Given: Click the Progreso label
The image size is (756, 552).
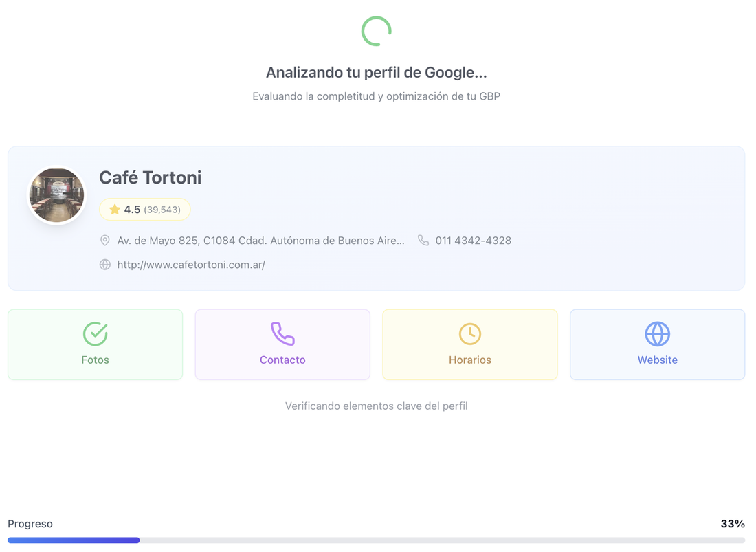Looking at the screenshot, I should 30,524.
